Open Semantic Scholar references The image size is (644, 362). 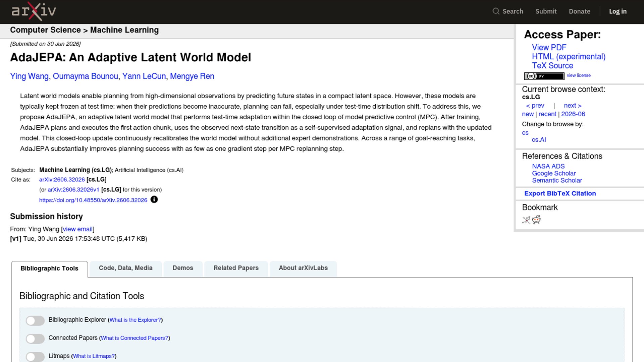tap(557, 180)
